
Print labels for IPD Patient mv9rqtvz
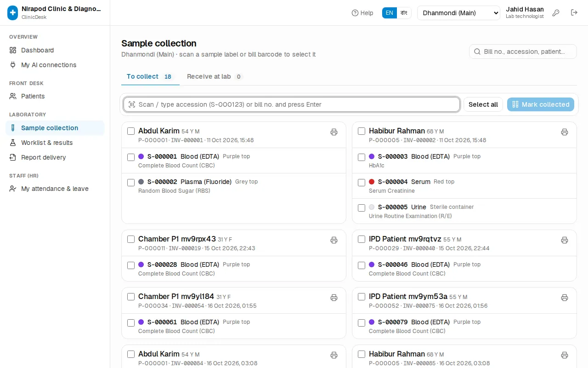(x=565, y=240)
